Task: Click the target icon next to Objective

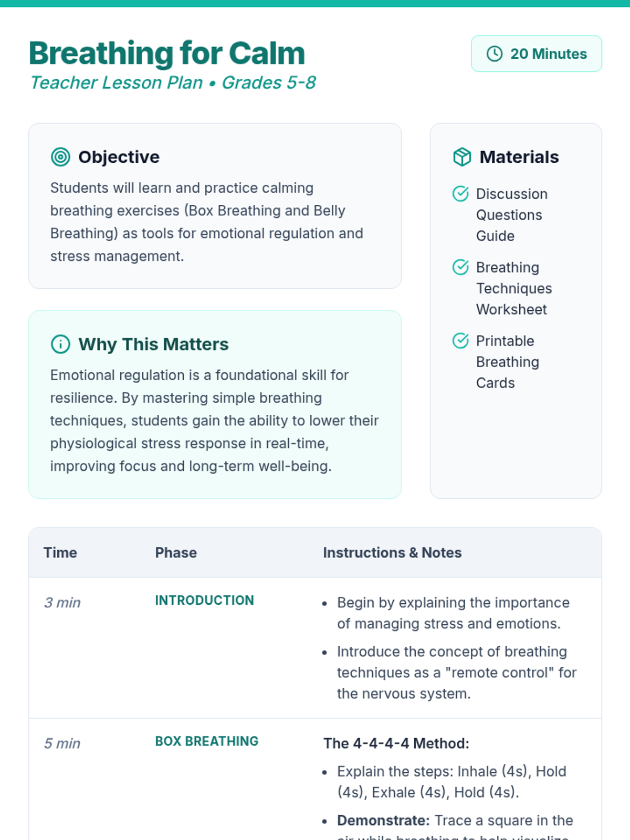Action: [60, 157]
